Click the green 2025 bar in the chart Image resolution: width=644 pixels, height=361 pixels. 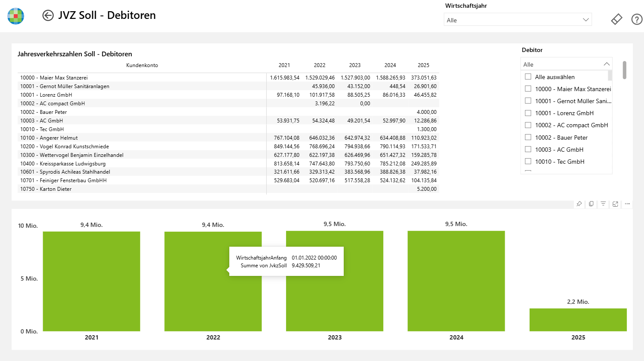[578, 320]
